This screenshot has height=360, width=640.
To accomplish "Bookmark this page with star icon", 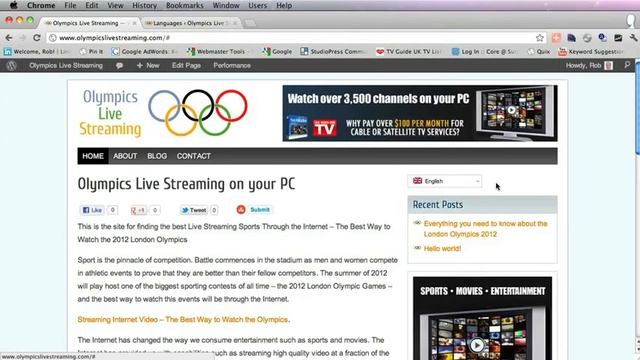I will point(540,38).
